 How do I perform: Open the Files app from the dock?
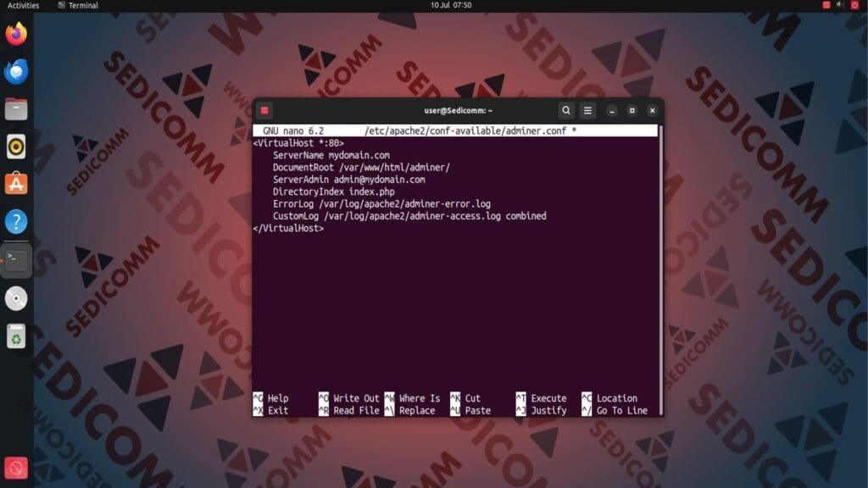(16, 110)
